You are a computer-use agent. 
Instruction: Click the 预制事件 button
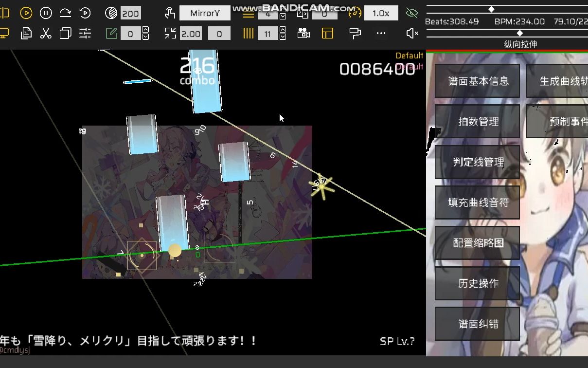coord(557,121)
